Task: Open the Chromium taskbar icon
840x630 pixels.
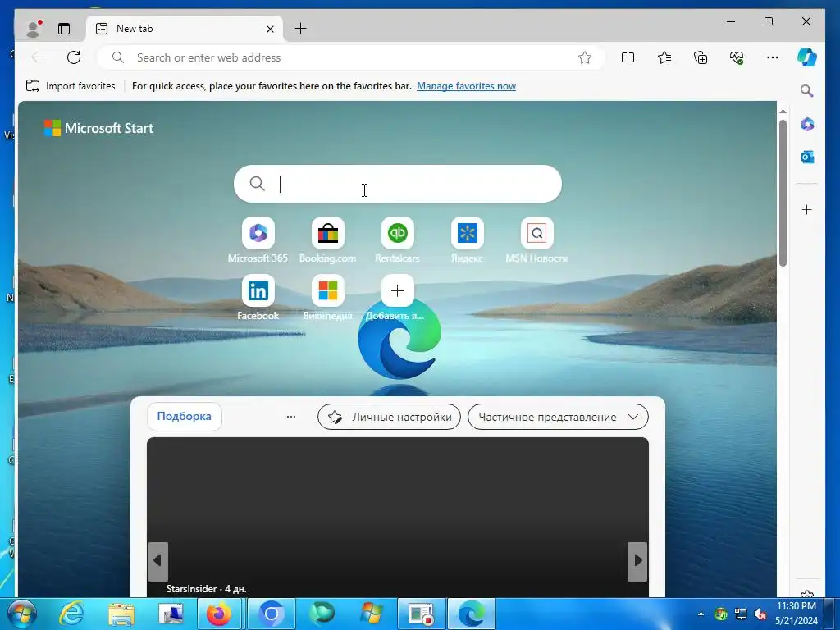Action: point(272,614)
